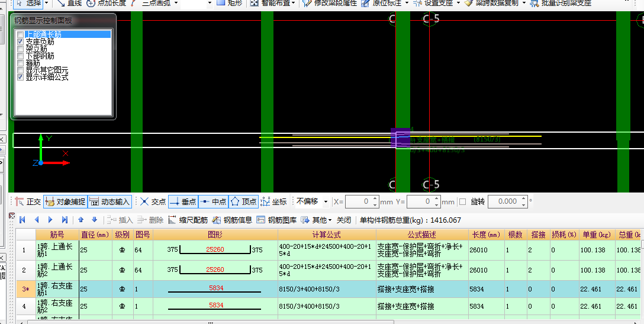The width and height of the screenshot is (644, 324).
Task: Enable 交点 intersection snap
Action: 153,201
